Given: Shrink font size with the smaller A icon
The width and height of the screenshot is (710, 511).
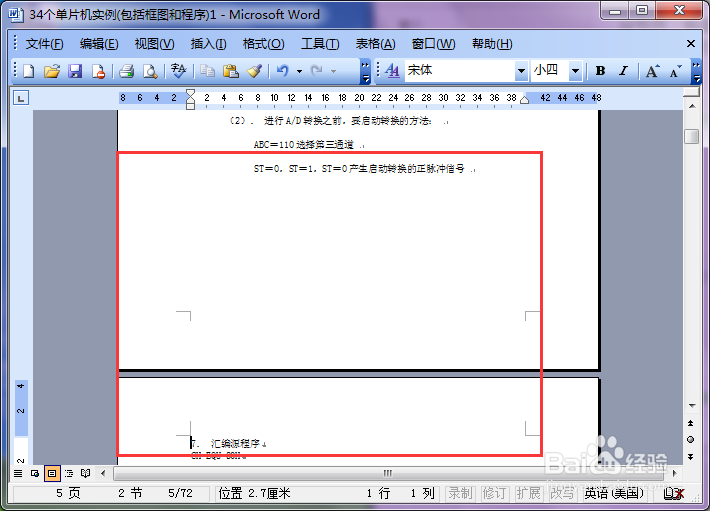Looking at the screenshot, I should click(675, 71).
